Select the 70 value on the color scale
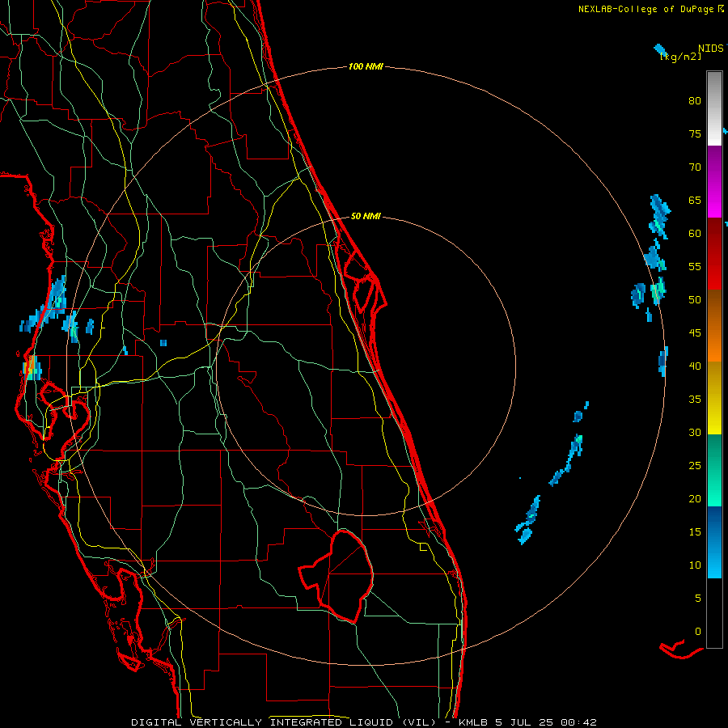 click(x=695, y=167)
